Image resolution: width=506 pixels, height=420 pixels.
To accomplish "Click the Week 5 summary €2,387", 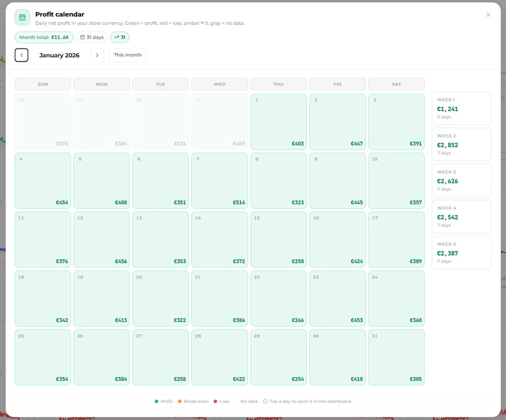I will pyautogui.click(x=461, y=253).
